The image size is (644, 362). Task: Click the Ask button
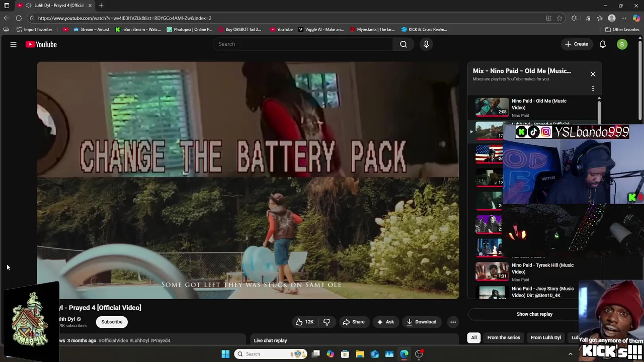click(x=385, y=322)
